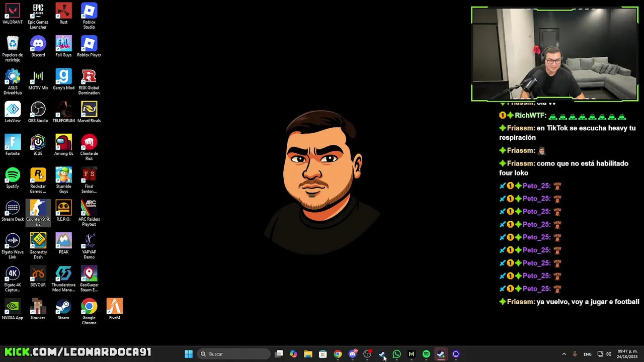Select the Cliente de Riot icon
Image resolution: width=644 pixels, height=362 pixels.
[89, 148]
